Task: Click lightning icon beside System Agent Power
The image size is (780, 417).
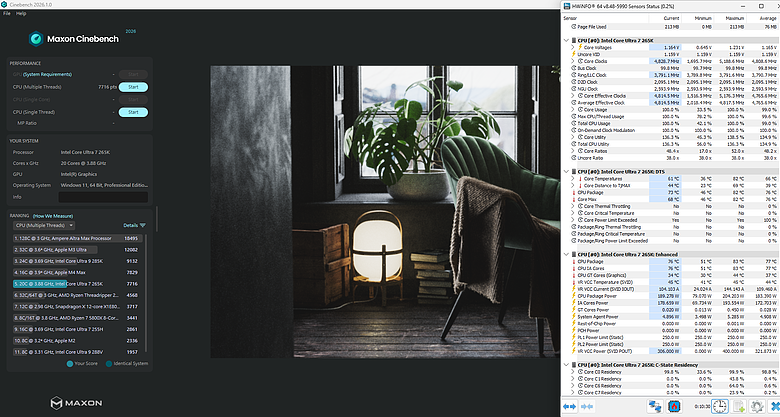Action: [x=574, y=316]
